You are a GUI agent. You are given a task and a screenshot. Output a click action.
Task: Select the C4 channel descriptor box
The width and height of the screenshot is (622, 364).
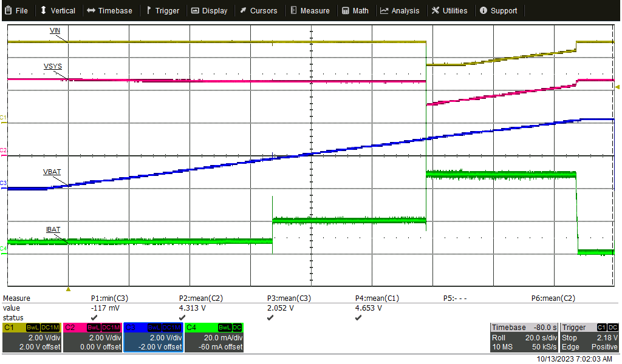(214, 337)
